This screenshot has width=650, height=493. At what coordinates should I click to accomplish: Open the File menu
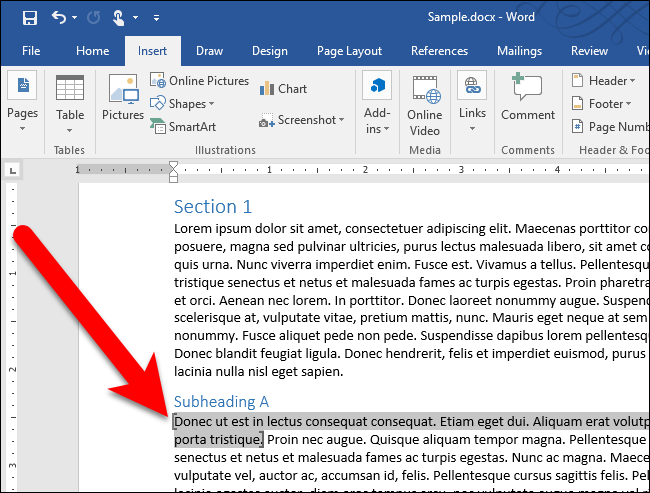coord(31,51)
